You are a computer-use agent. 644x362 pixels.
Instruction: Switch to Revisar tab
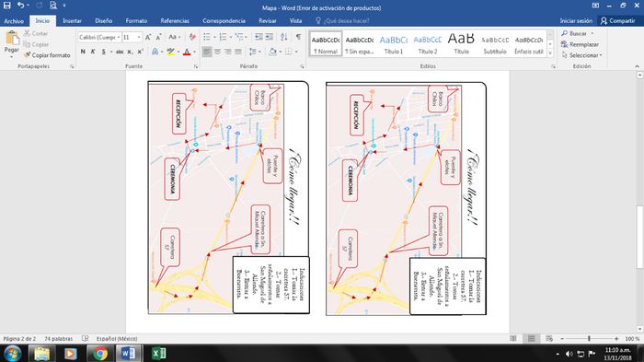268,20
